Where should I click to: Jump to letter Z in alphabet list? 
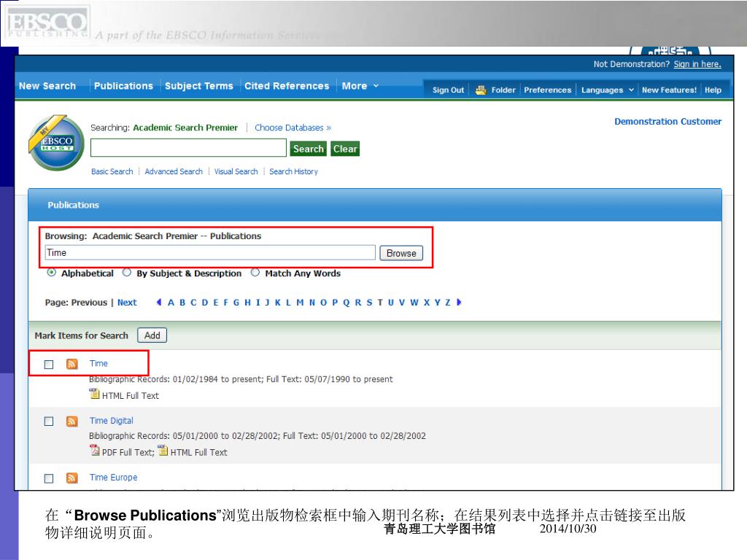tap(447, 303)
